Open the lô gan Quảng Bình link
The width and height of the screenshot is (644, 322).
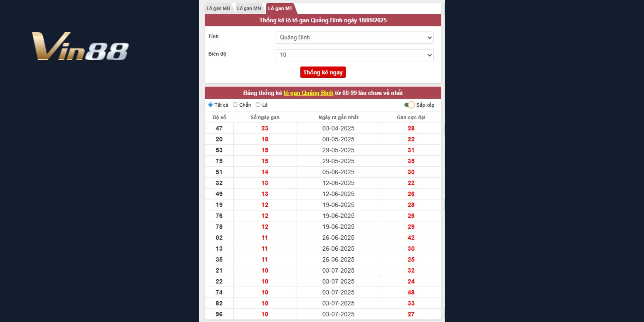tap(308, 93)
